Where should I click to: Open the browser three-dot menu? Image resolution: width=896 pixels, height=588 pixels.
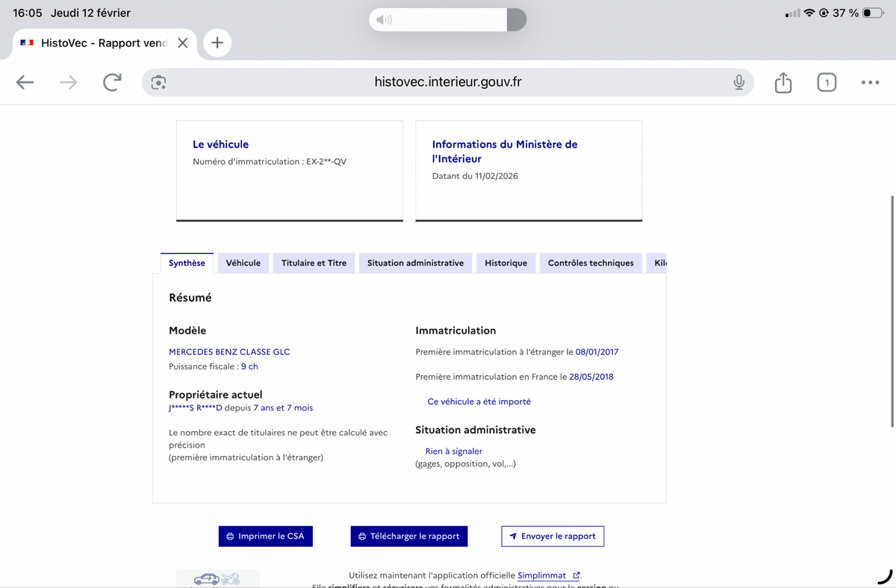869,82
